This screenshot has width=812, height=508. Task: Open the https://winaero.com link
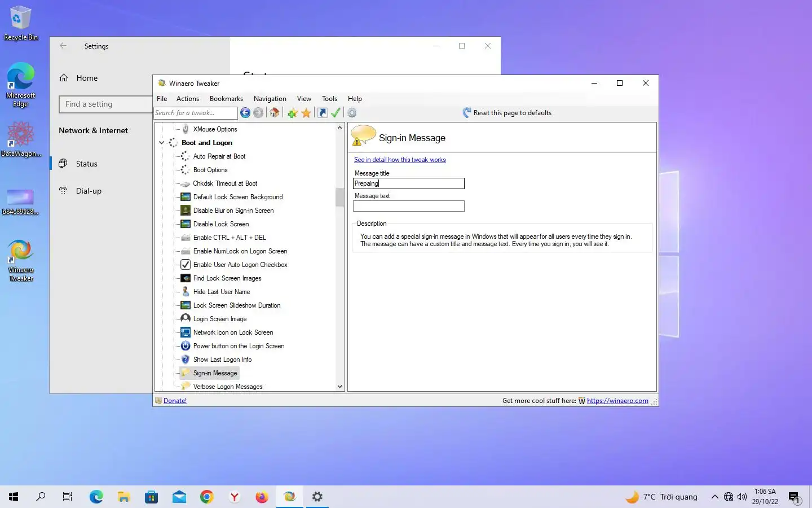click(617, 401)
